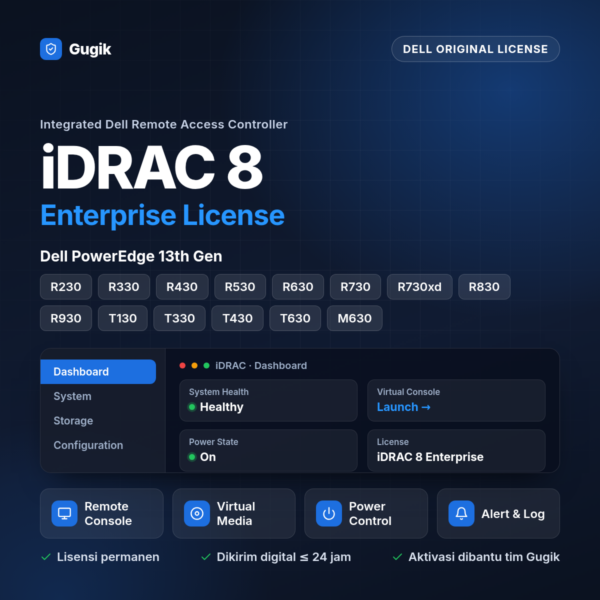
Task: Select the R730 model chip
Action: coord(355,287)
